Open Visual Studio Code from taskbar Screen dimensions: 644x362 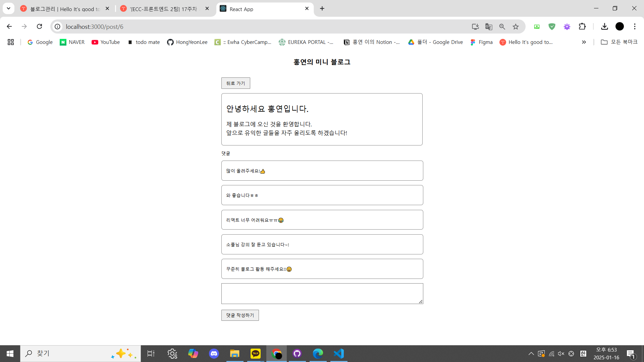click(x=338, y=353)
